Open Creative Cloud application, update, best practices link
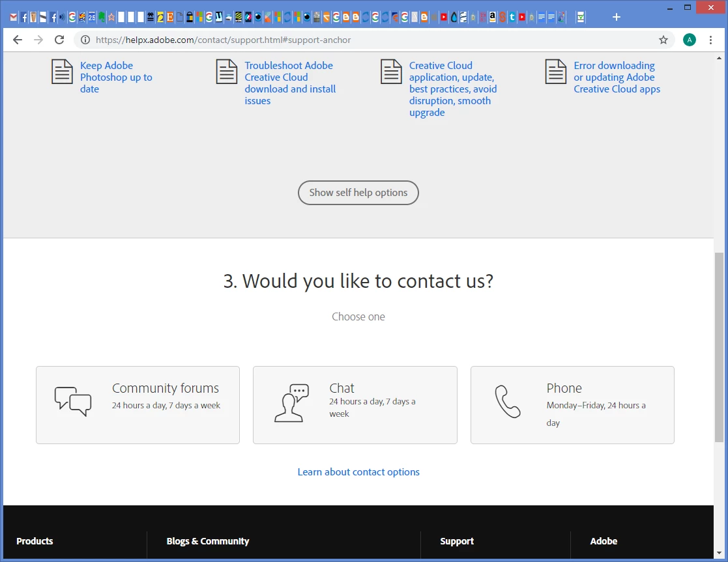Screen dimensions: 728x562 pos(453,89)
